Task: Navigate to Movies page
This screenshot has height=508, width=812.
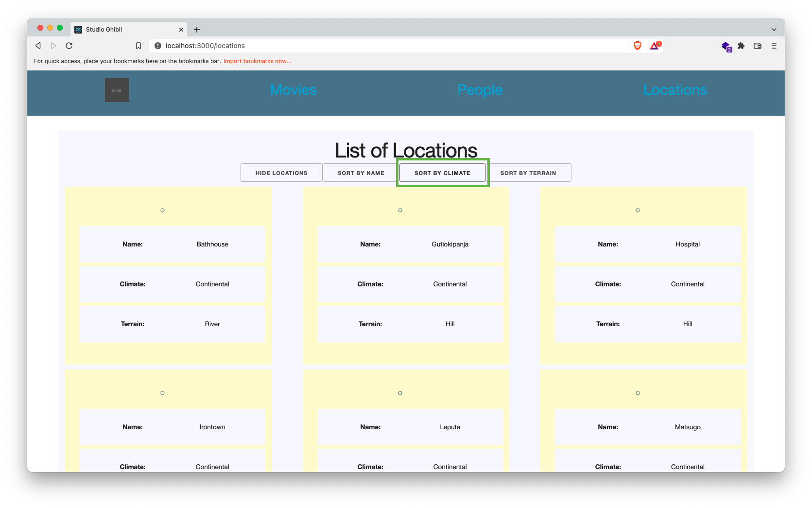Action: click(293, 90)
